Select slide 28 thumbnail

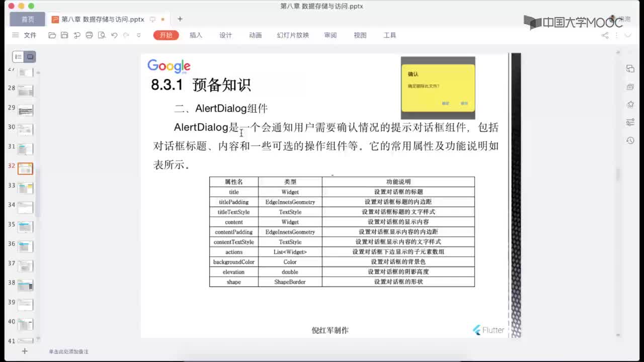(26, 90)
